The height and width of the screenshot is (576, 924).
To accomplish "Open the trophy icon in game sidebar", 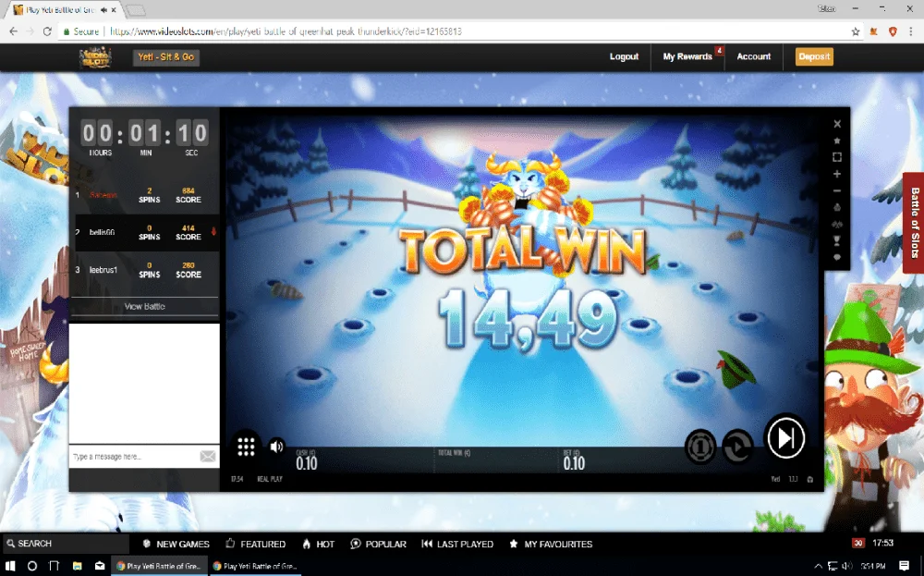I will pyautogui.click(x=837, y=240).
